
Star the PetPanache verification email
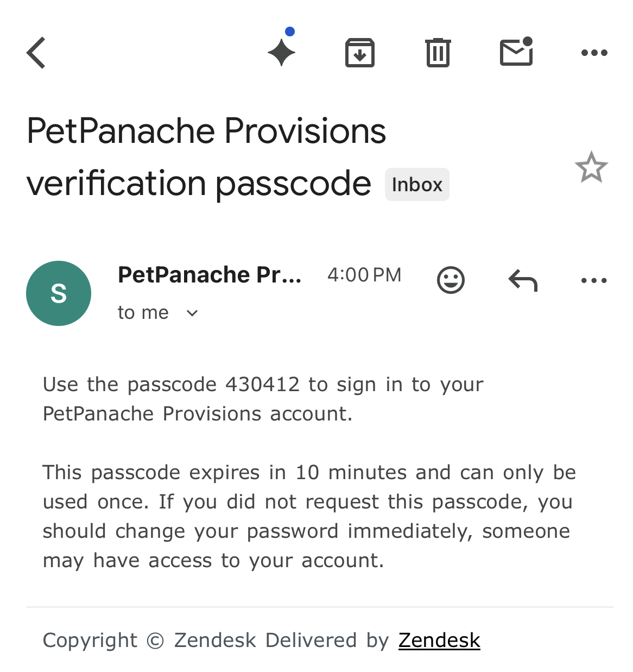tap(591, 167)
